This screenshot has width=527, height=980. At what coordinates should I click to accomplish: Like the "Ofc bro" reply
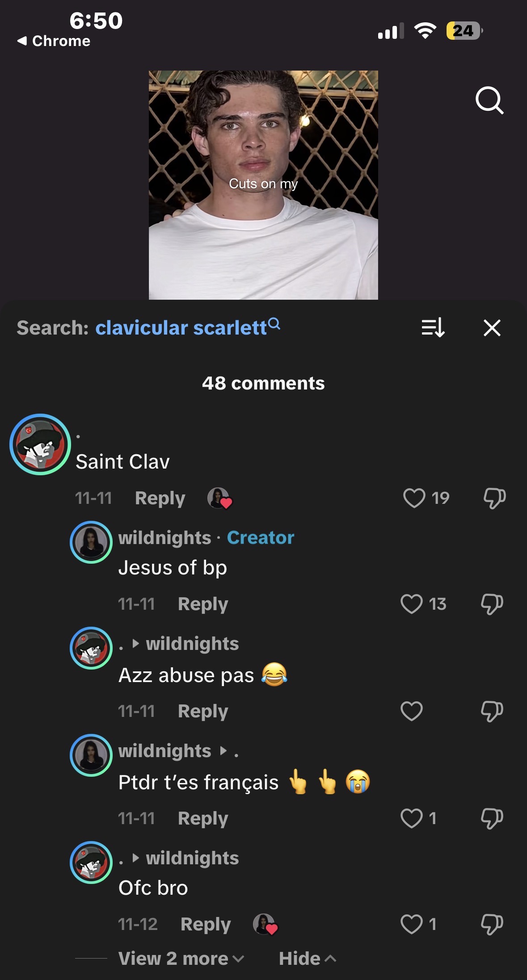[412, 924]
